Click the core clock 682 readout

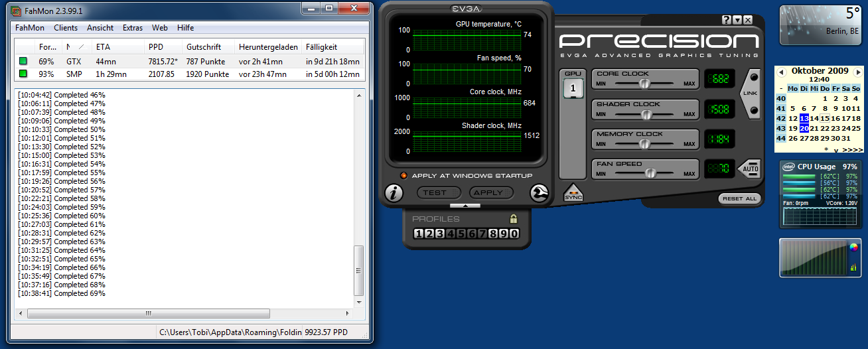[719, 80]
